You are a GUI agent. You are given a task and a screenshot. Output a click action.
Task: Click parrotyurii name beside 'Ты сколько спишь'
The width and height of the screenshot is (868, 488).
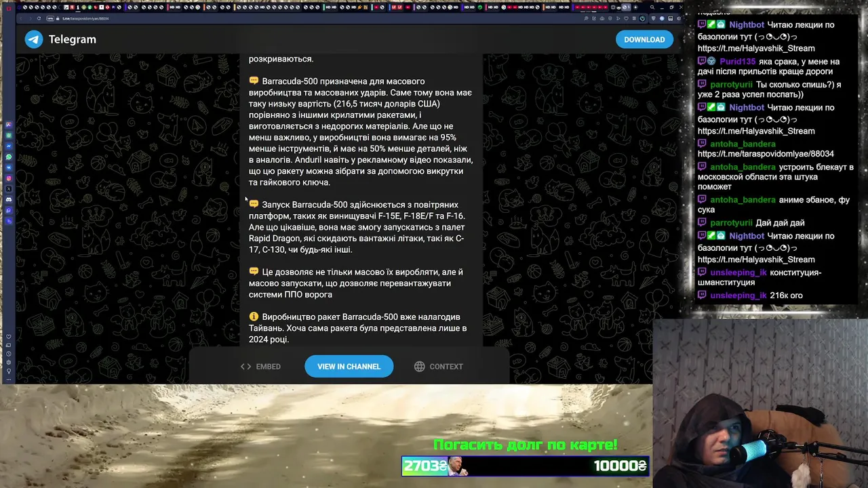[x=731, y=85]
